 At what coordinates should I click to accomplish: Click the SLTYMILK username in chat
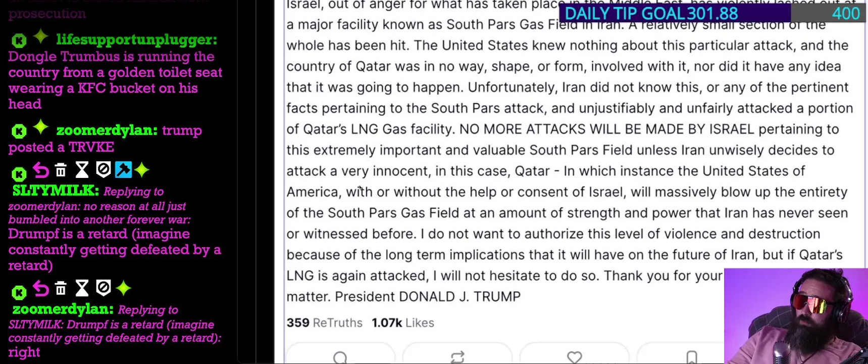56,191
